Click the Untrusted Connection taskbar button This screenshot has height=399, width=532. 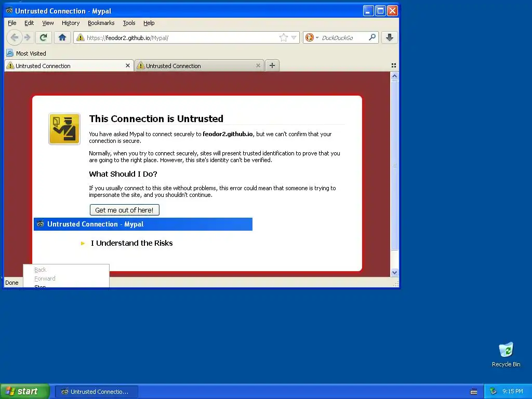click(x=97, y=392)
